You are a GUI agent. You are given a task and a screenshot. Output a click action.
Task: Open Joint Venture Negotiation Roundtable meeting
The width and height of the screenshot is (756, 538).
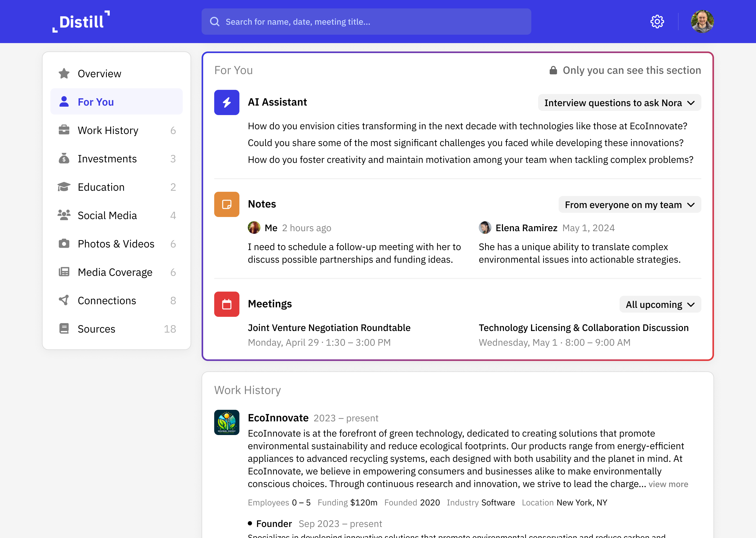(x=329, y=328)
